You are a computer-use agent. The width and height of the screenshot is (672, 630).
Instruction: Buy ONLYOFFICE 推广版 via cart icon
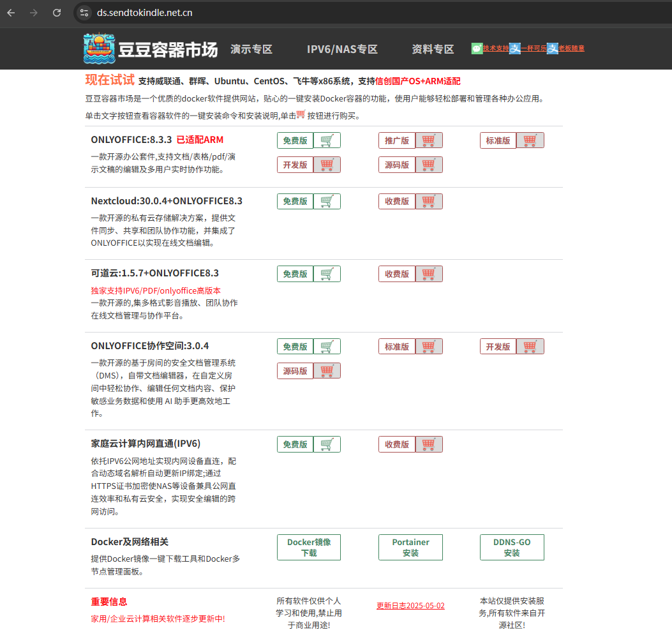point(429,140)
